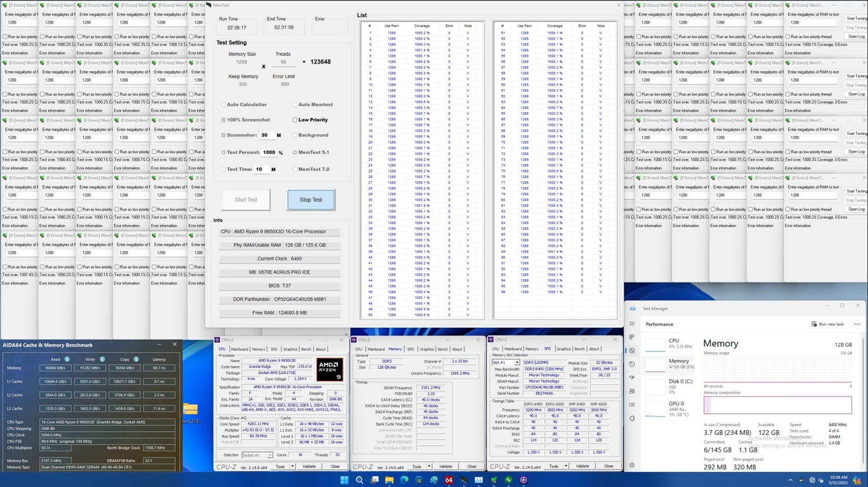
Task: Open Mainboard tab in first CPU-Z window
Action: (x=239, y=349)
